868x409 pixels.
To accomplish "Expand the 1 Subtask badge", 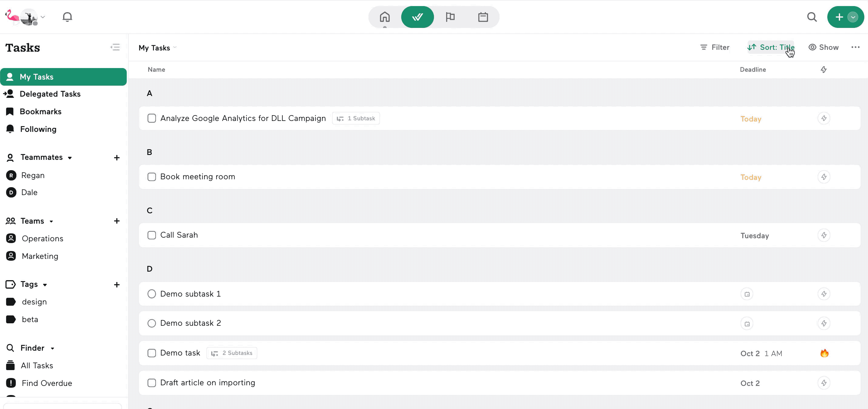I will (356, 118).
